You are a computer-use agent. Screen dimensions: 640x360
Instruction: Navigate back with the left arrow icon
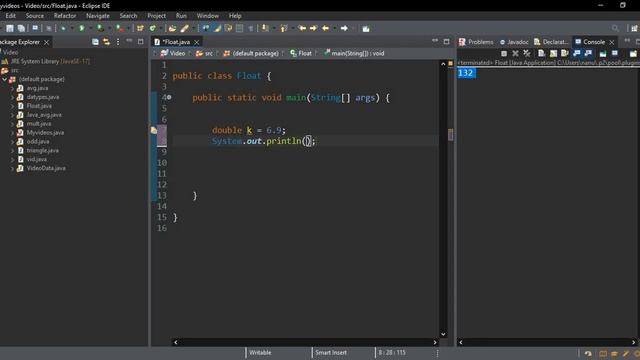click(325, 28)
